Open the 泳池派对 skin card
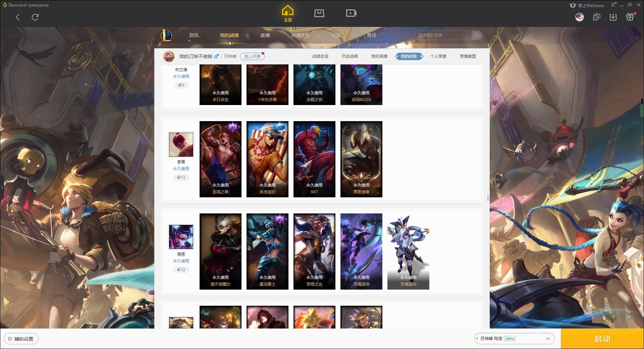 [267, 159]
